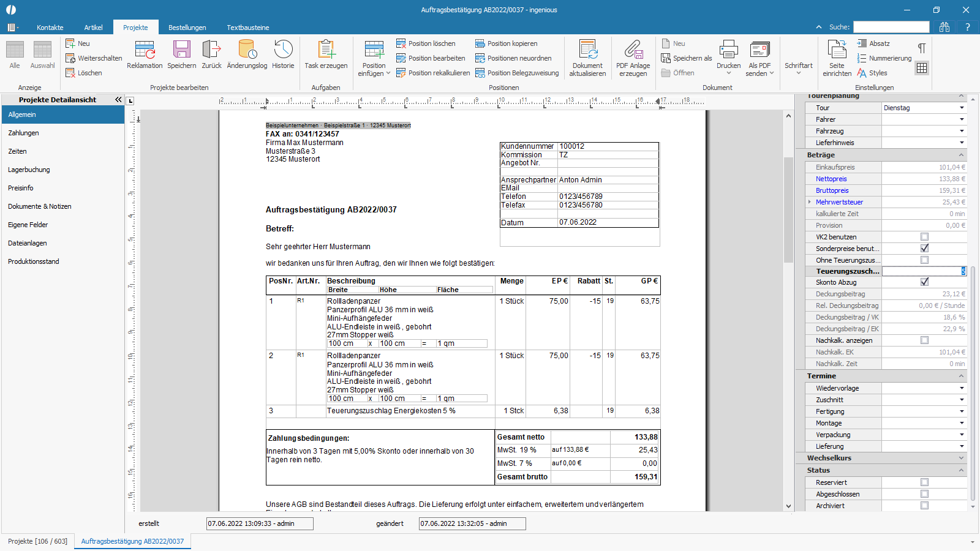The image size is (980, 551).
Task: Click the Position löschen button
Action: pos(426,43)
